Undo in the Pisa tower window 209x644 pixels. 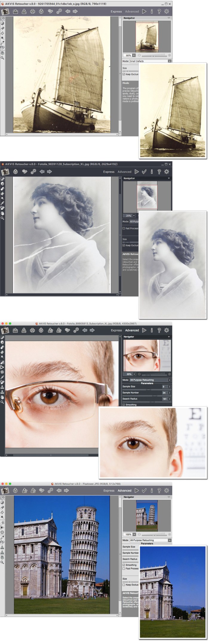tap(59, 491)
